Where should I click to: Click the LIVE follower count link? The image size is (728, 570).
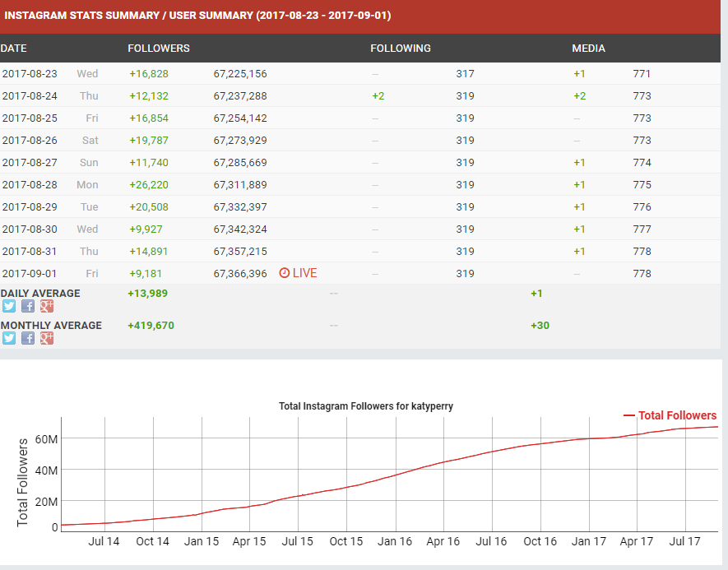pos(304,273)
